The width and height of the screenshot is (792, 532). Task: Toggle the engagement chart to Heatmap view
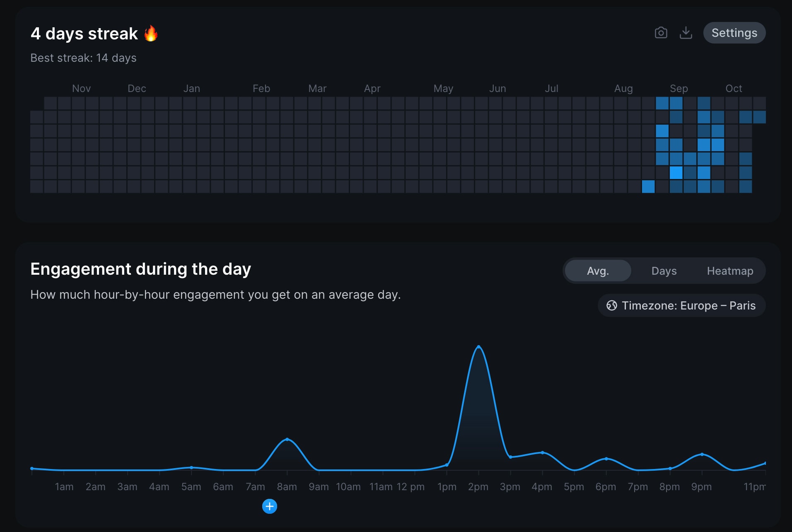pyautogui.click(x=730, y=271)
